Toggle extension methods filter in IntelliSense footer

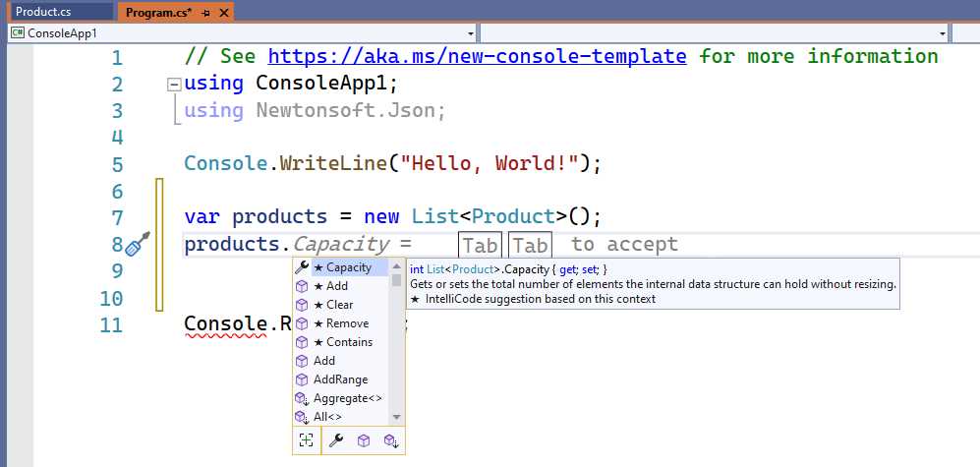(392, 441)
